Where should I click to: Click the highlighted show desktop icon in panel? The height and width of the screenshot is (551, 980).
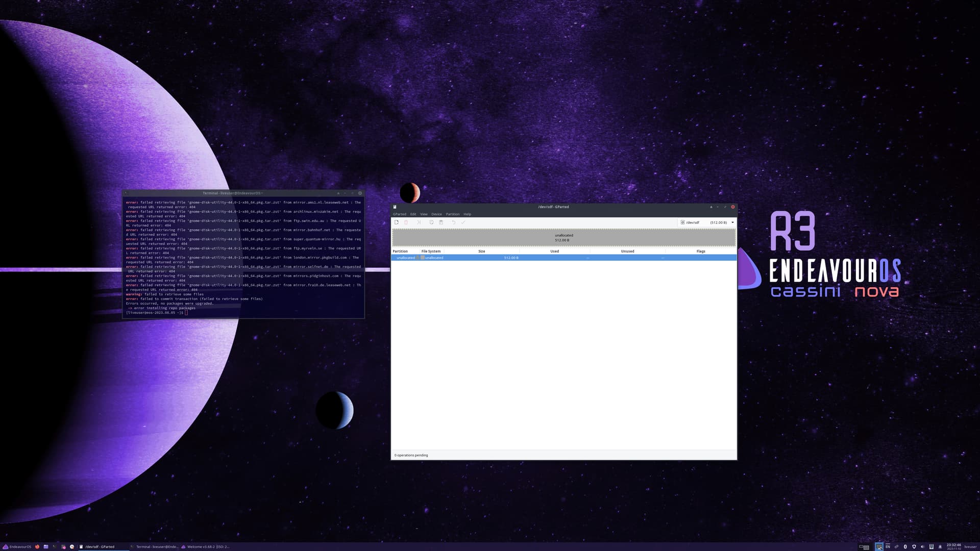coord(879,547)
